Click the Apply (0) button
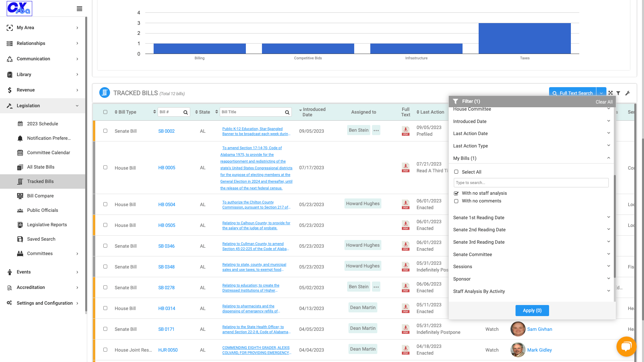This screenshot has height=362, width=644. (x=532, y=310)
